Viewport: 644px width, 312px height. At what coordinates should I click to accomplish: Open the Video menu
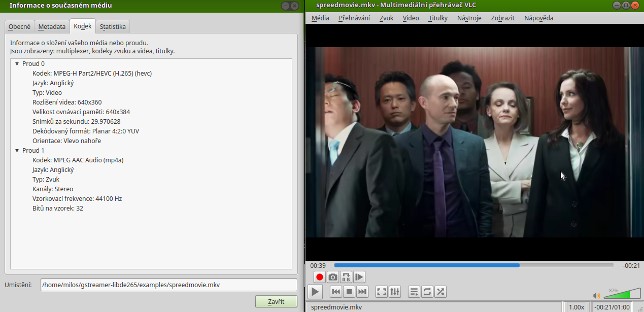(411, 18)
